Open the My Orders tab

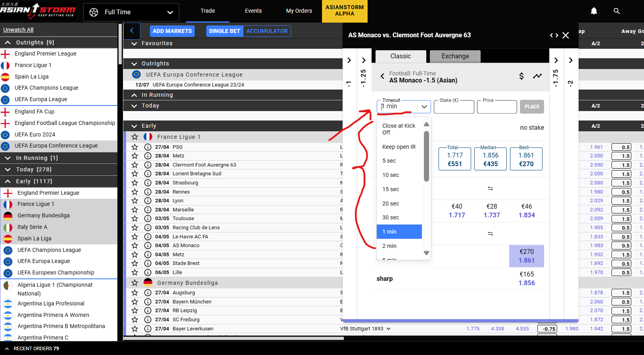[299, 11]
